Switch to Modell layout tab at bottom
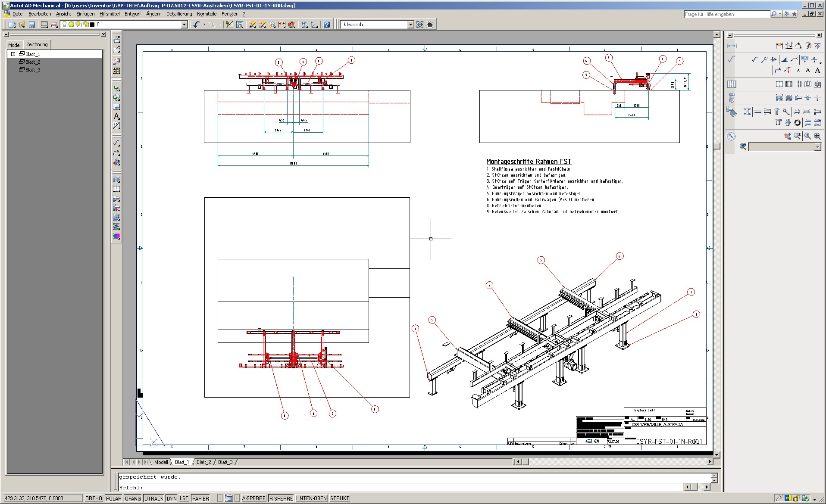The image size is (826, 504). pos(161,462)
